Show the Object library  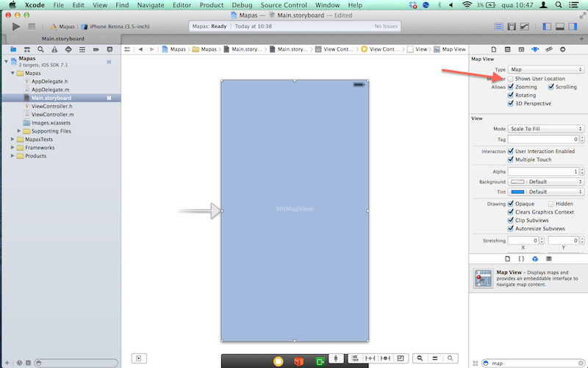(535, 259)
